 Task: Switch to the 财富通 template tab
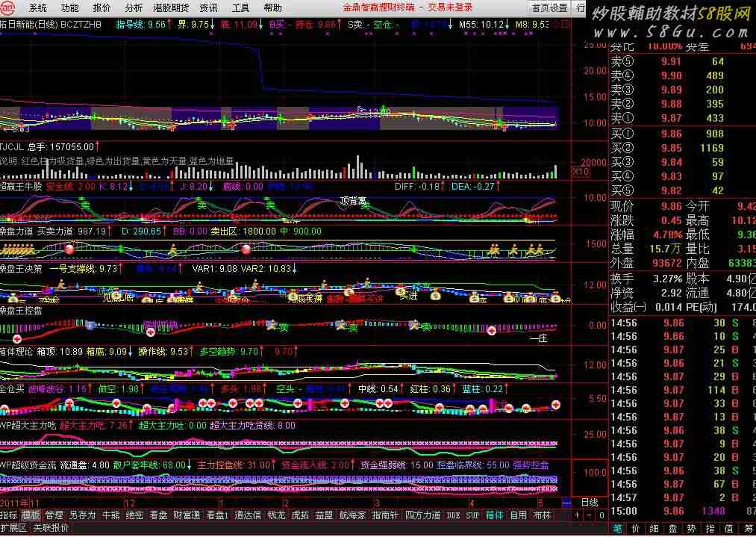(x=187, y=515)
